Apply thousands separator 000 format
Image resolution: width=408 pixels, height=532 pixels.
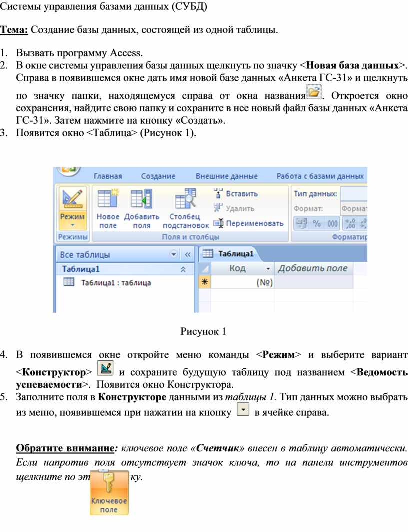[332, 223]
